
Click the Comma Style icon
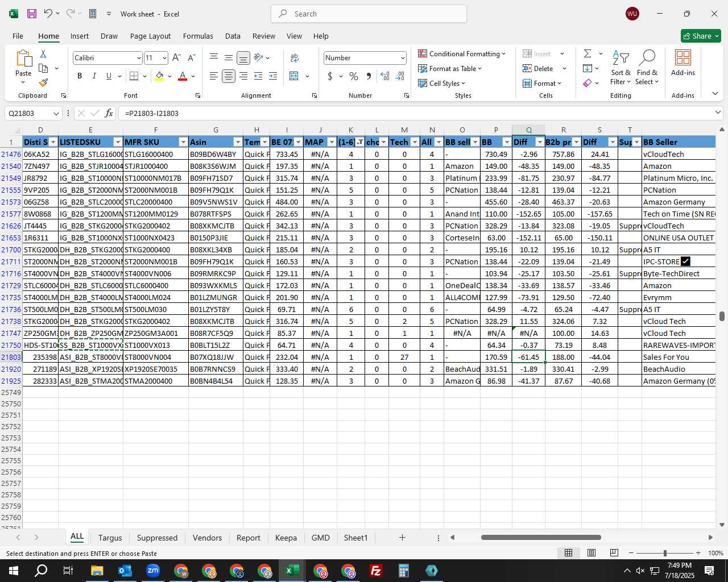pyautogui.click(x=369, y=76)
